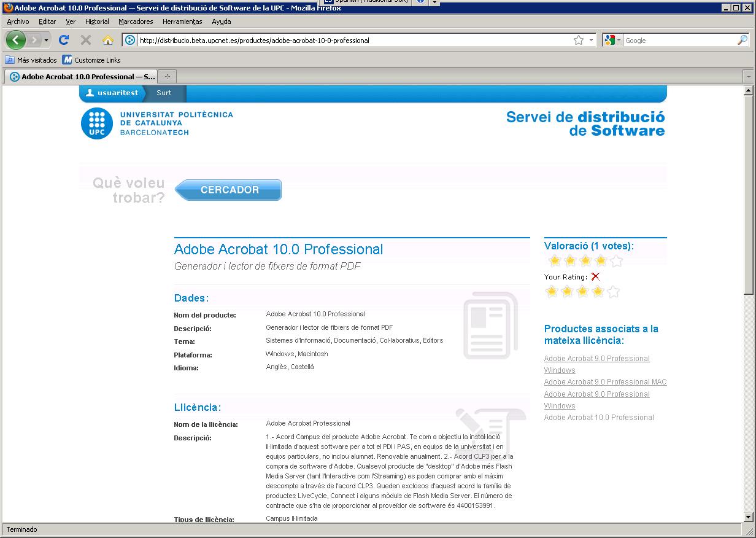Screen dimensions: 756x538
Task: Click Servei de distribució de Software title
Action: point(585,123)
